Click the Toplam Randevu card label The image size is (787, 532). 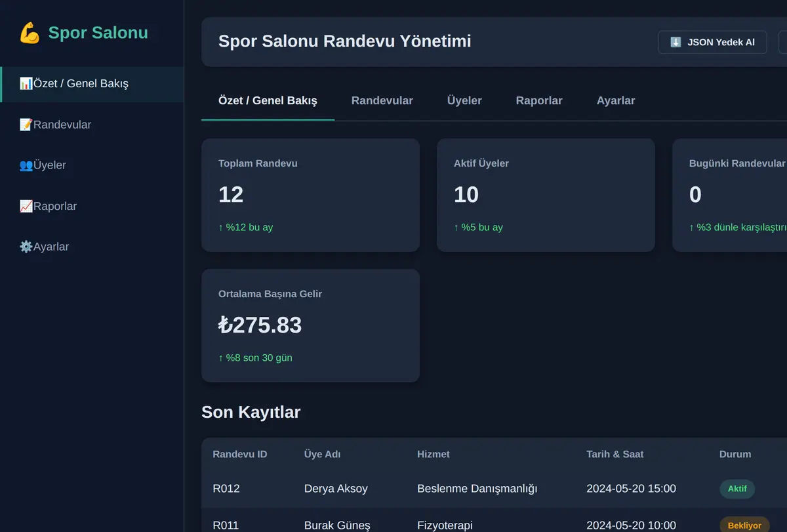258,163
